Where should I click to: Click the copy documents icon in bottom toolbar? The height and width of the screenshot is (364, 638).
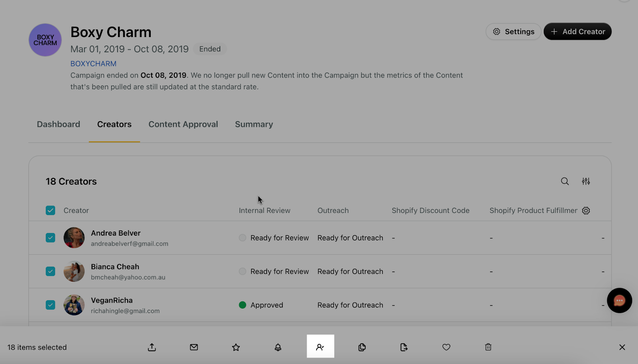pyautogui.click(x=362, y=347)
